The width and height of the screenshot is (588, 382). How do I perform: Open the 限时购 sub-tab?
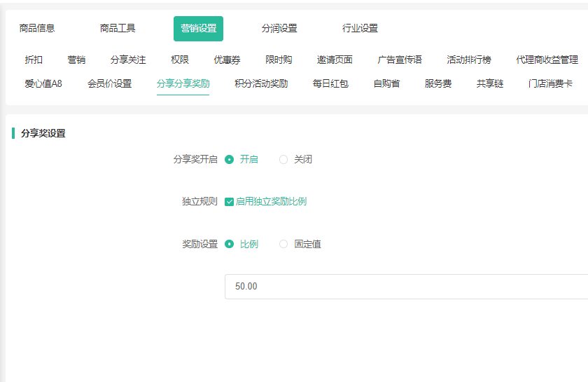coord(279,60)
